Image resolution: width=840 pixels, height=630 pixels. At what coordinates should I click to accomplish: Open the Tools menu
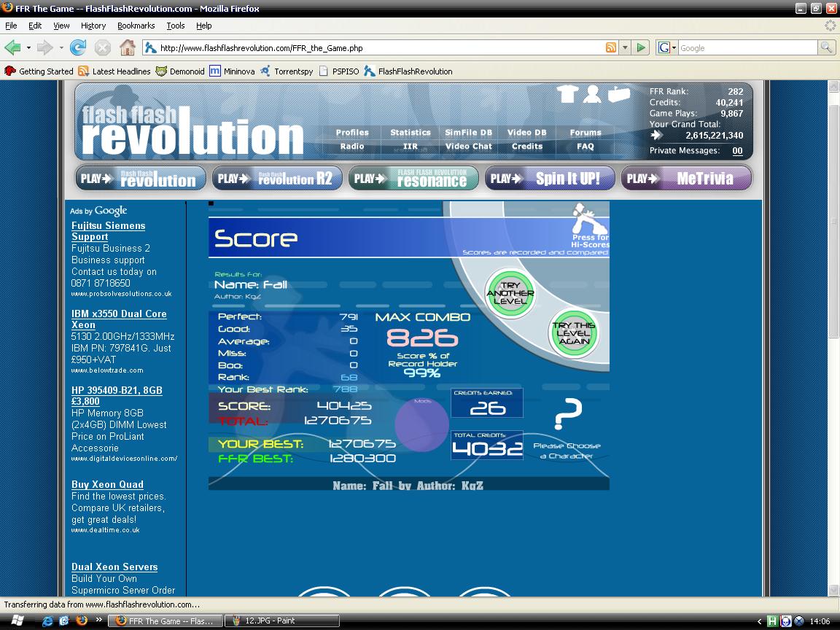(x=175, y=26)
